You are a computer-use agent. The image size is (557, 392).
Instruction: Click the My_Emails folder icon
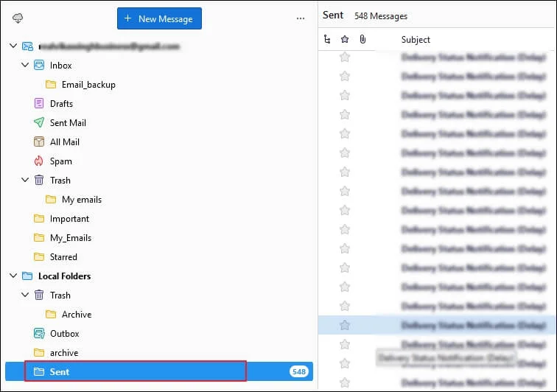pyautogui.click(x=39, y=238)
